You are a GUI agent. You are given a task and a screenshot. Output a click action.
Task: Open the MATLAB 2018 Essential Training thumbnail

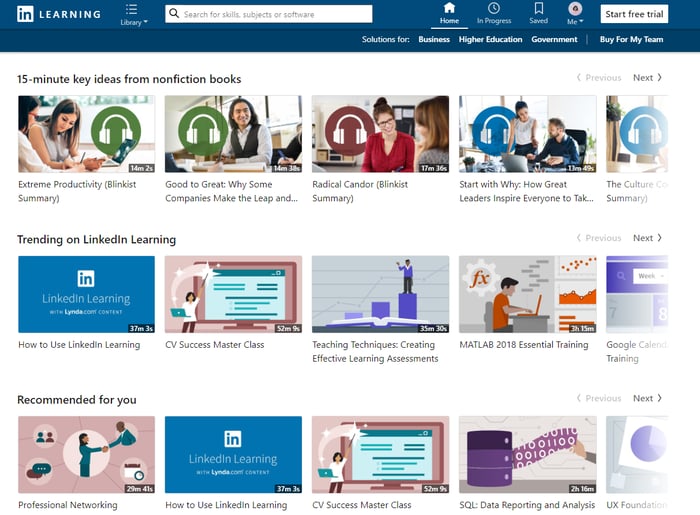pyautogui.click(x=528, y=294)
